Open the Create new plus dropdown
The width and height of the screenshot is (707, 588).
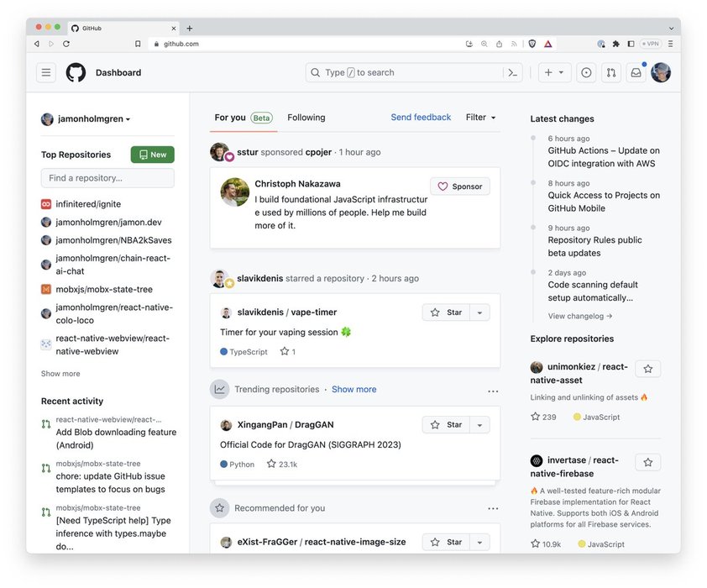[x=554, y=72]
